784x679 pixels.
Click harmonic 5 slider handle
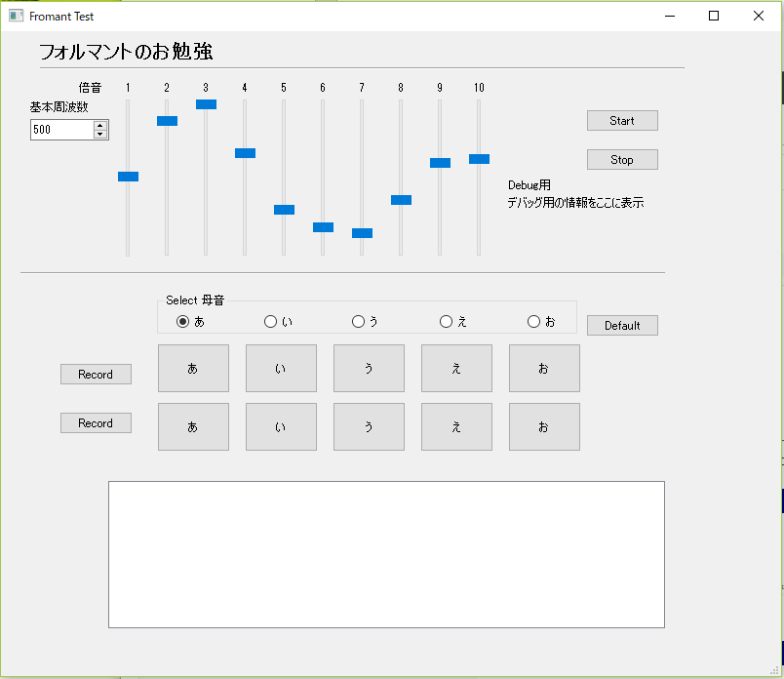pyautogui.click(x=284, y=210)
